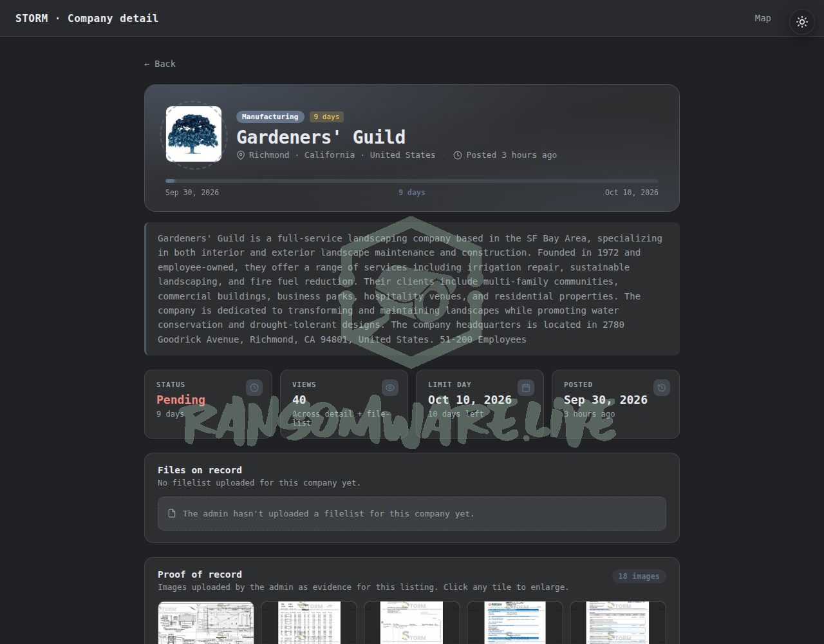Click the eye icon in the Views card
The height and width of the screenshot is (644, 824).
pyautogui.click(x=389, y=388)
